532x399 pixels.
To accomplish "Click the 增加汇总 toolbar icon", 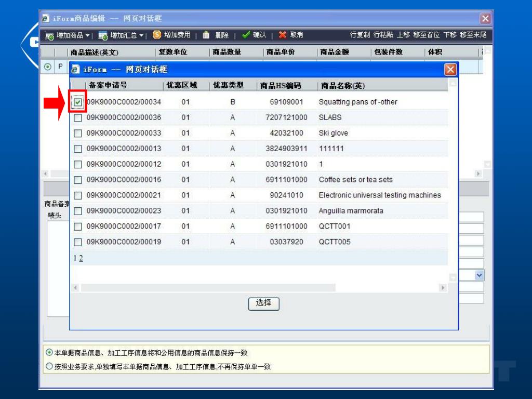I will pos(103,35).
